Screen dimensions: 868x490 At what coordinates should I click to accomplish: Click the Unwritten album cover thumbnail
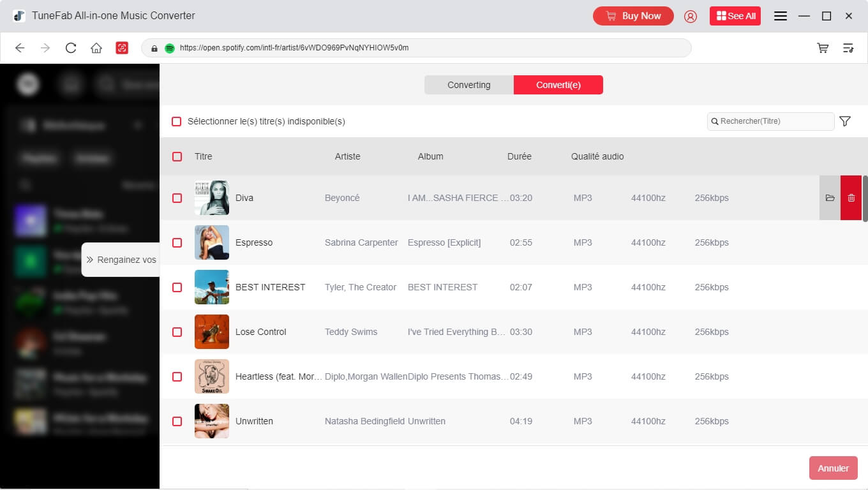tap(212, 421)
